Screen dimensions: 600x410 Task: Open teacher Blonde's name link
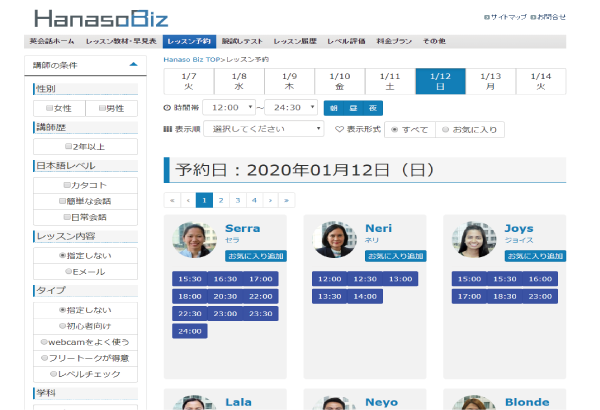527,402
